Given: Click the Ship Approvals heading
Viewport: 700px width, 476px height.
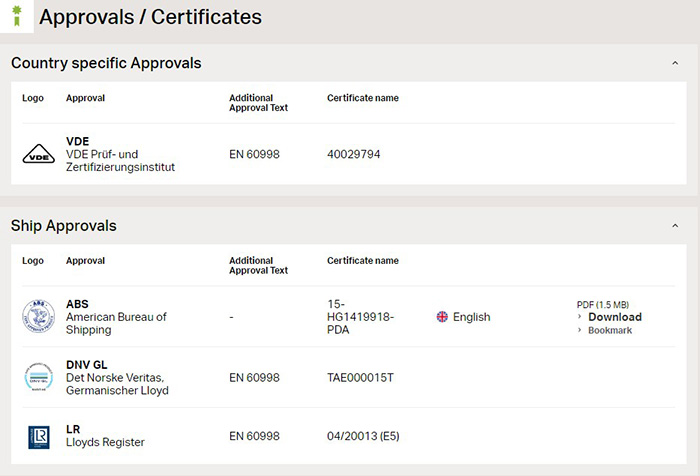Looking at the screenshot, I should [x=64, y=225].
